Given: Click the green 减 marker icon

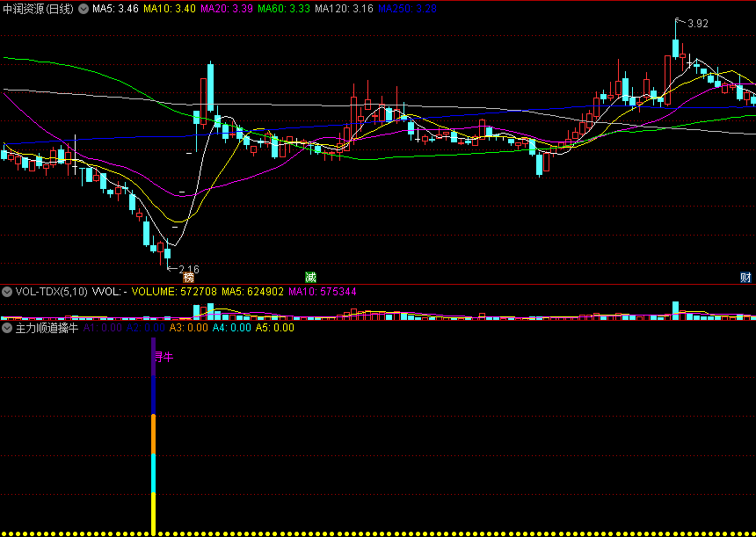Looking at the screenshot, I should [x=310, y=278].
